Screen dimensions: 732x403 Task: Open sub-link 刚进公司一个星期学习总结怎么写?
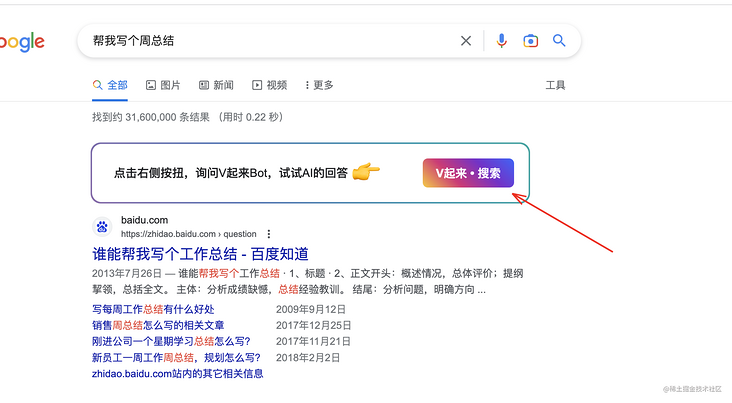coord(171,341)
